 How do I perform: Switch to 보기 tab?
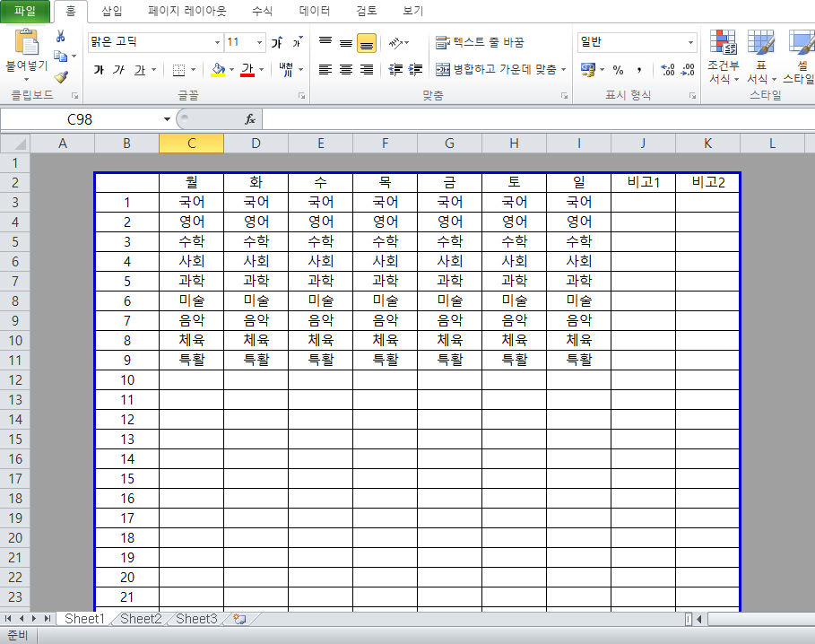(413, 11)
